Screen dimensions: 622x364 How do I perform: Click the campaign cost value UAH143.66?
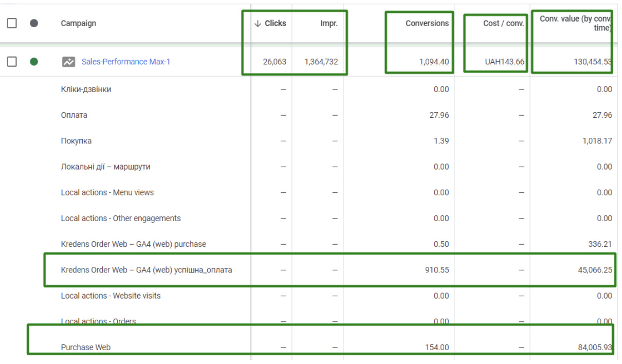tap(504, 62)
